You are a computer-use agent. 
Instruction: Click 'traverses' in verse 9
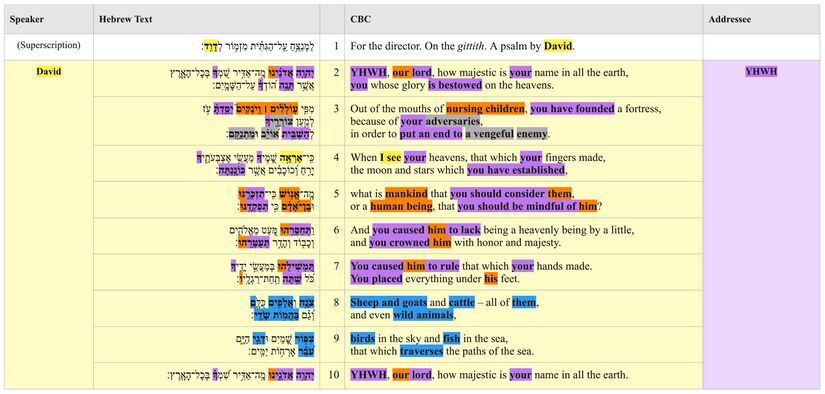[x=421, y=351]
